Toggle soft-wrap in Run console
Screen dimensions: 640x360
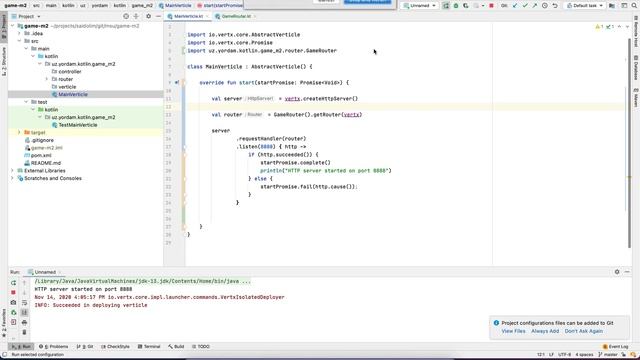(24, 302)
